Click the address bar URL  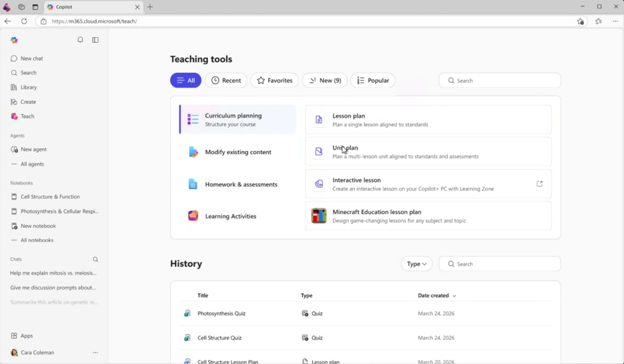coord(95,21)
